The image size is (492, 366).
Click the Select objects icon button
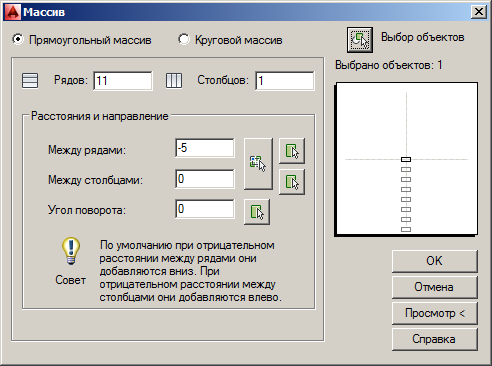coord(360,40)
